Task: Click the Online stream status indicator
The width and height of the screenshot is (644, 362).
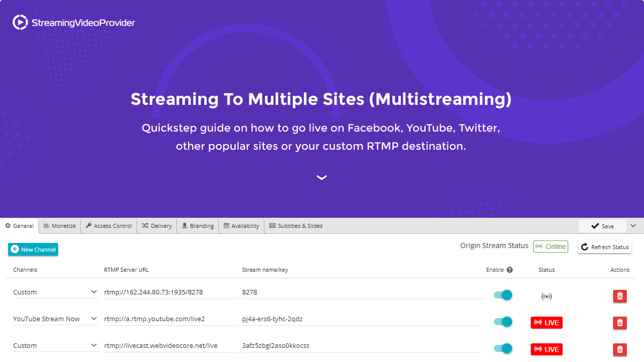Action: (550, 247)
